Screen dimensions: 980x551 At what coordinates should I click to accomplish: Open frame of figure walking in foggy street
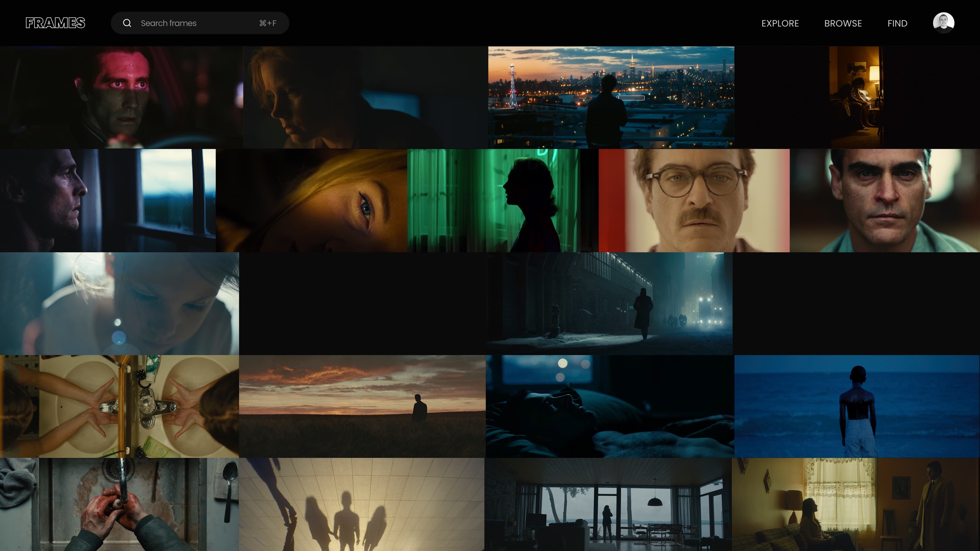point(609,304)
